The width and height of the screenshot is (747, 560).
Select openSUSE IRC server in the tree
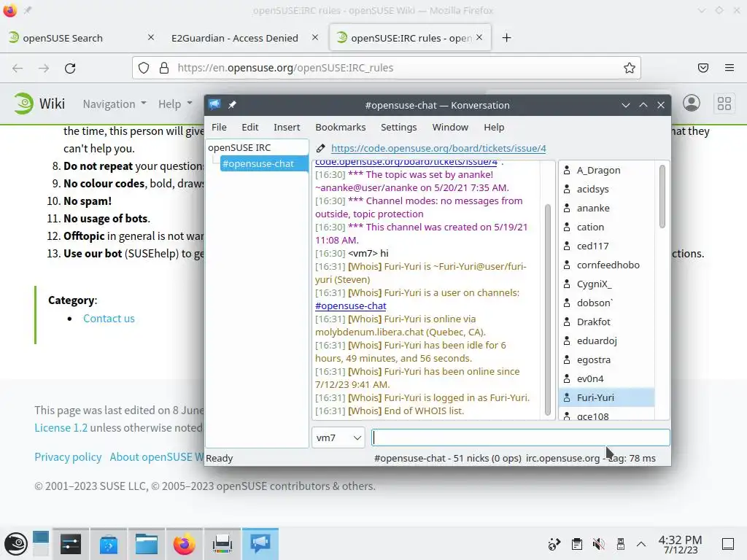pos(239,147)
